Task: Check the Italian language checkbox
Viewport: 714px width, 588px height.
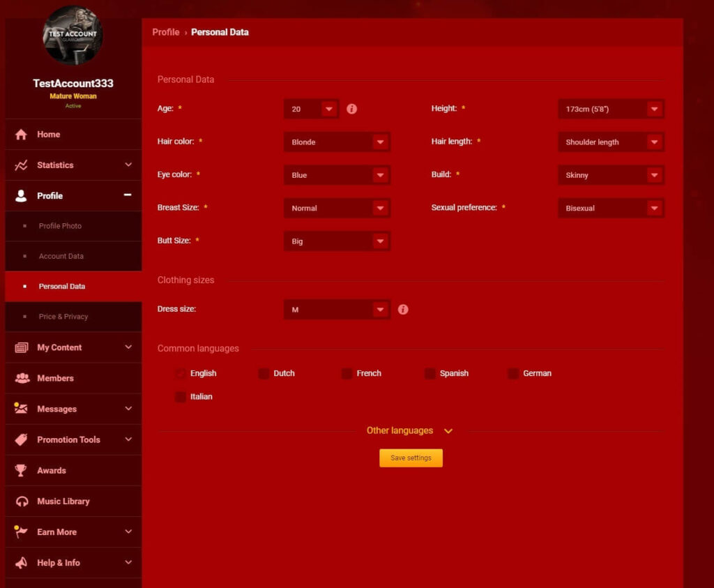Action: [181, 397]
